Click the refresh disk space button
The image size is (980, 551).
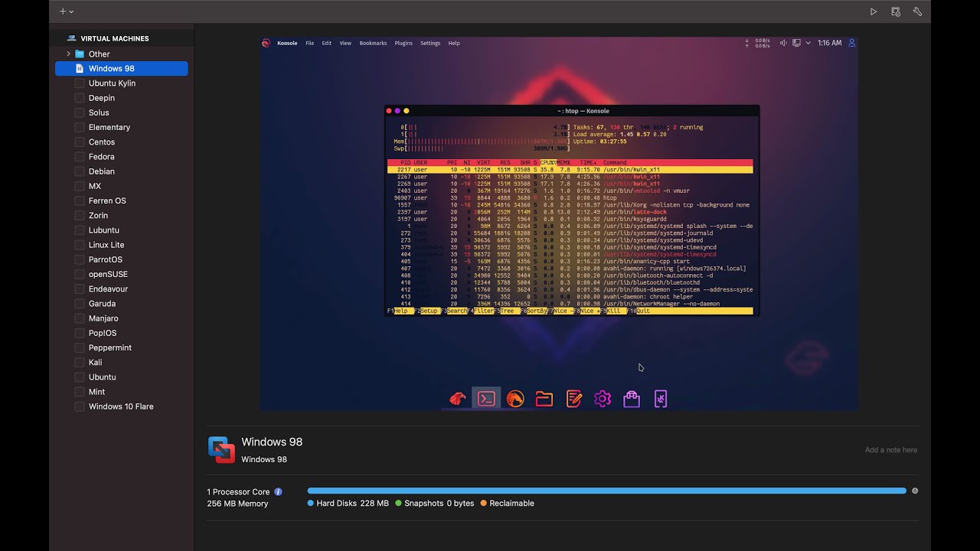click(915, 491)
